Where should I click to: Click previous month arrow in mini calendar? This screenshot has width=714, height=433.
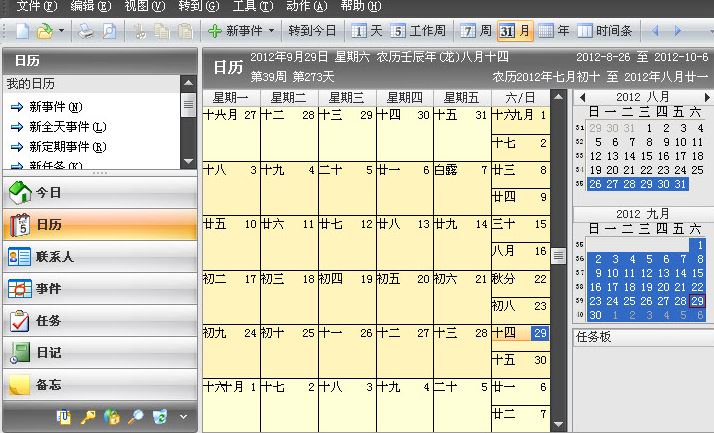pos(582,97)
